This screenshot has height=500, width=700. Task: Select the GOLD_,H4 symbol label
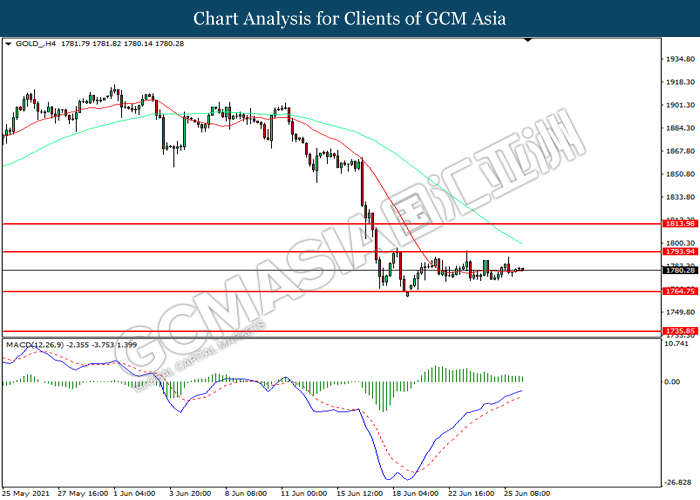tap(35, 43)
